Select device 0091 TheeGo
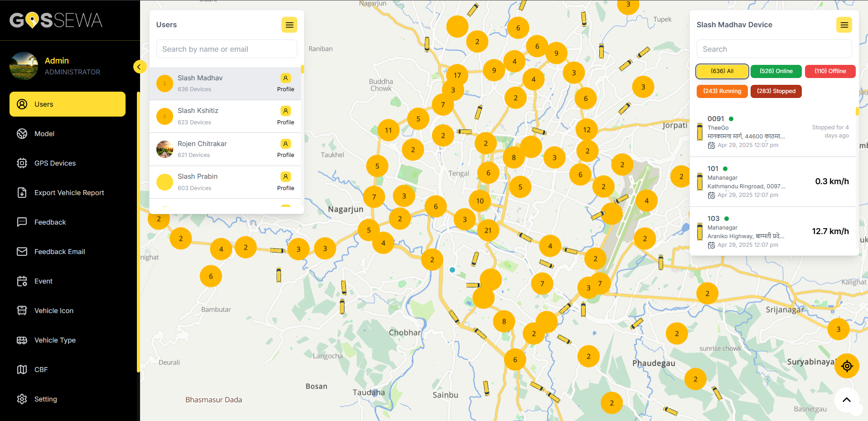Image resolution: width=868 pixels, height=421 pixels. [x=773, y=132]
